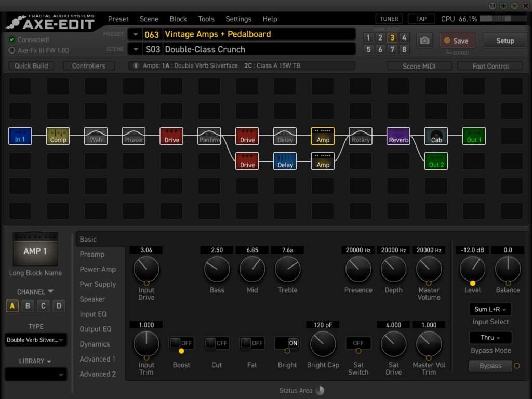The width and height of the screenshot is (532, 399).
Task: Click the Level knob
Action: tap(472, 269)
